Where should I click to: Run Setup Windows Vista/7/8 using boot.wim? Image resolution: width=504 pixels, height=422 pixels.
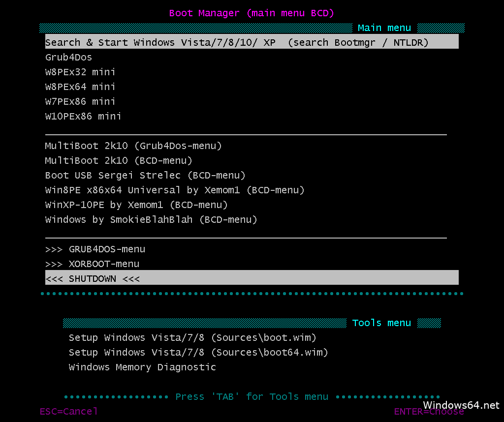[192, 337]
